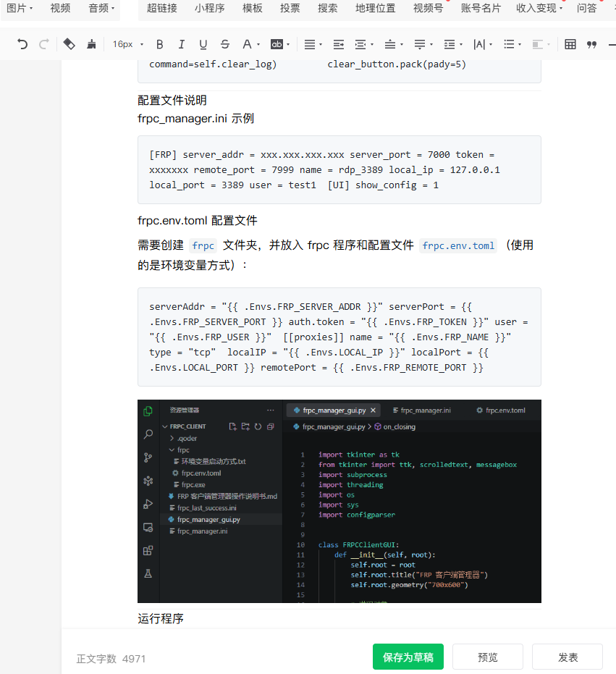Viewport: 616px width, 674px height.
Task: Save the article with 保存为草稿
Action: click(408, 657)
